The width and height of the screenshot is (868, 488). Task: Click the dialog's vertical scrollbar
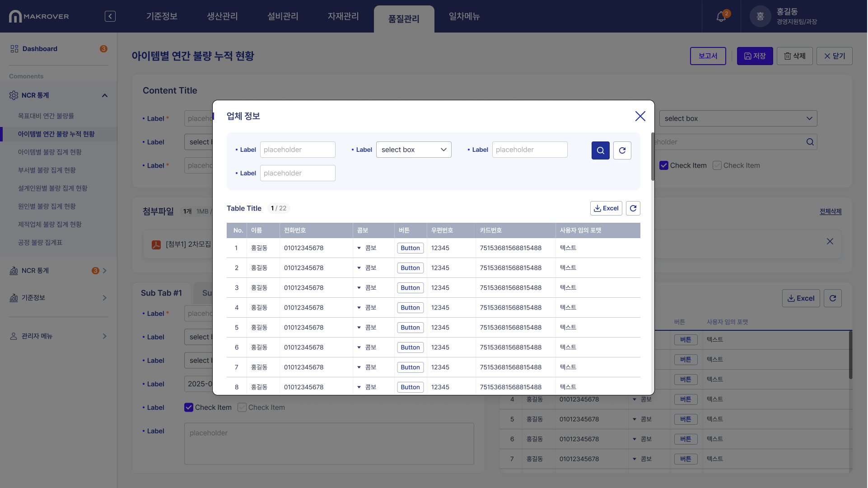pos(652,157)
